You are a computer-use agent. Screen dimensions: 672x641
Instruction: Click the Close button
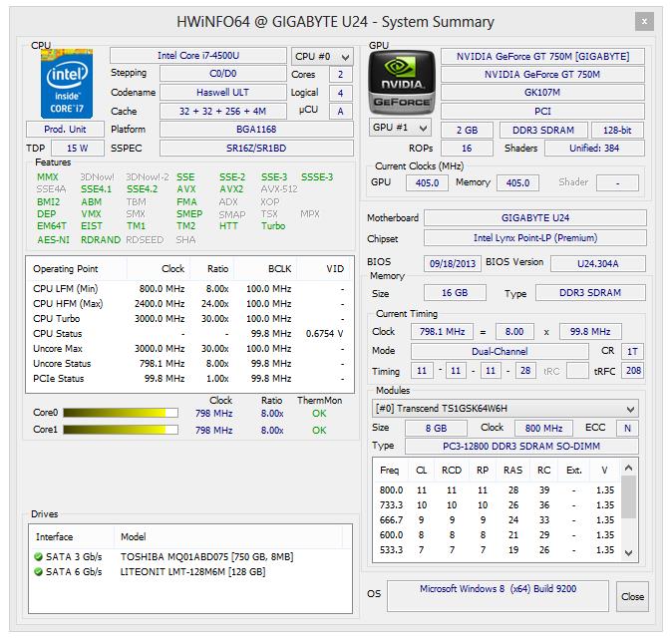632,596
